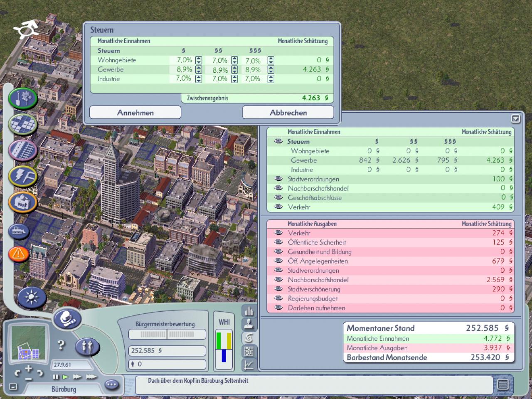Click news headline 'Dach über dem Kopf in Büroburg Seltenheit'
Image resolution: width=532 pixels, height=399 pixels.
coord(198,380)
